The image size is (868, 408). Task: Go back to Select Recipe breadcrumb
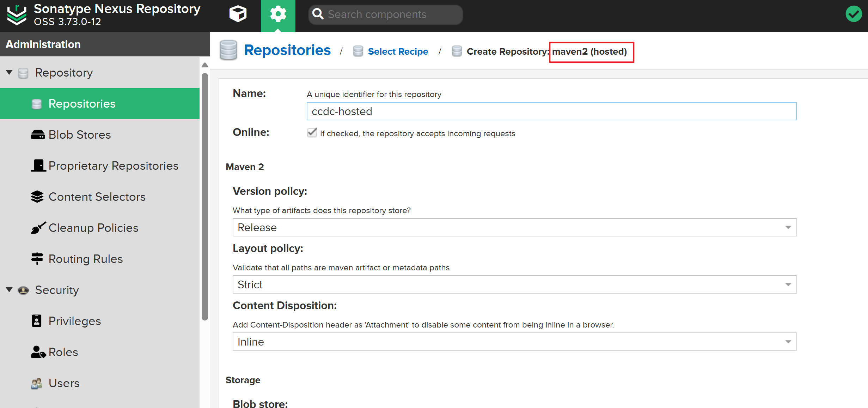[398, 52]
